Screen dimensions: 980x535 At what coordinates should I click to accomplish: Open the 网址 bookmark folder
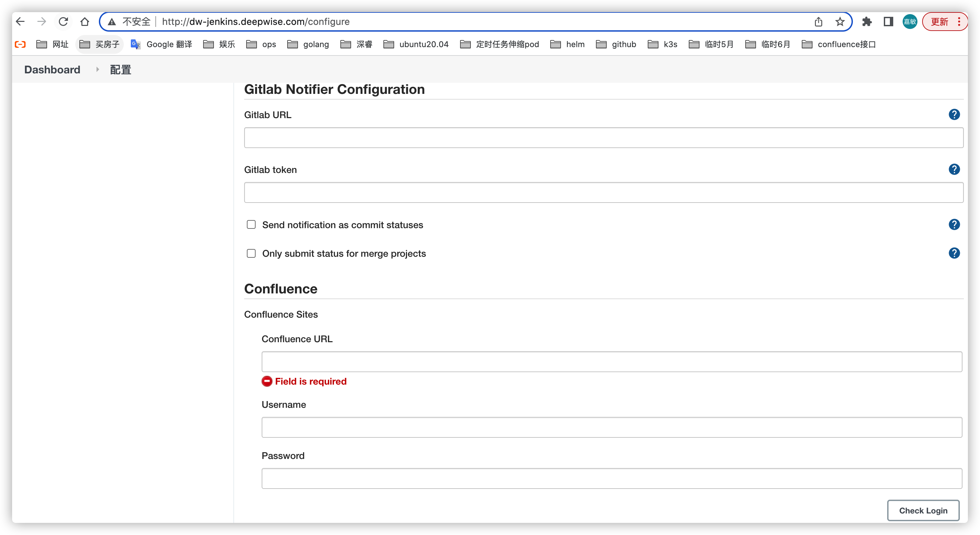(x=52, y=44)
